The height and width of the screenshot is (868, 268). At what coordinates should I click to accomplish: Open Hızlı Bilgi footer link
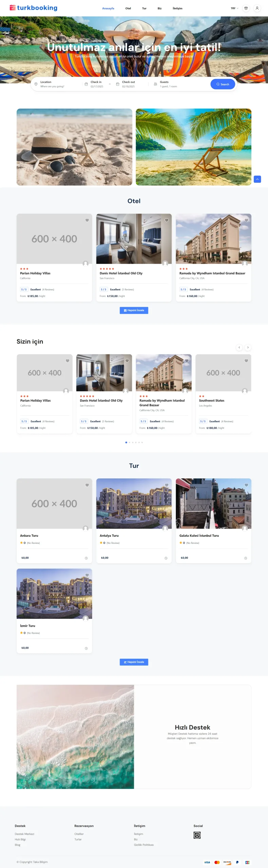(x=20, y=839)
